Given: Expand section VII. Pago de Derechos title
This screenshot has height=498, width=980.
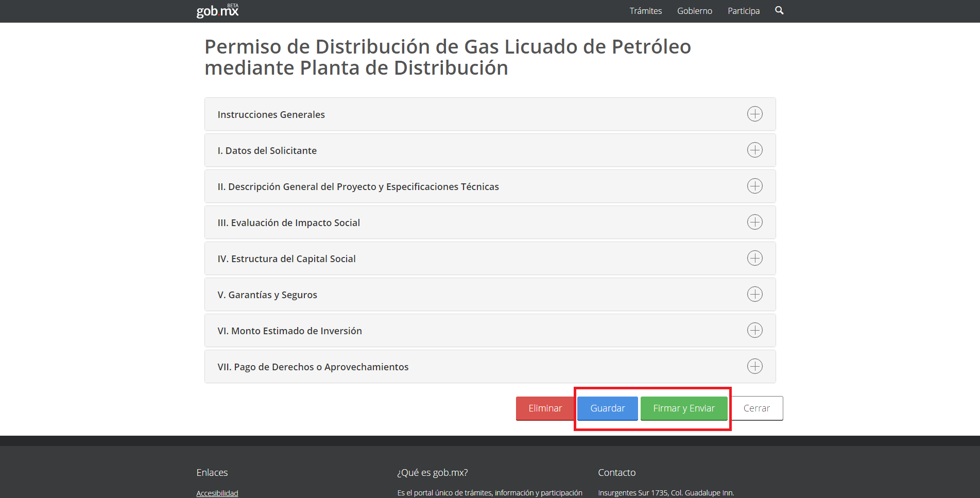Looking at the screenshot, I should pyautogui.click(x=313, y=367).
